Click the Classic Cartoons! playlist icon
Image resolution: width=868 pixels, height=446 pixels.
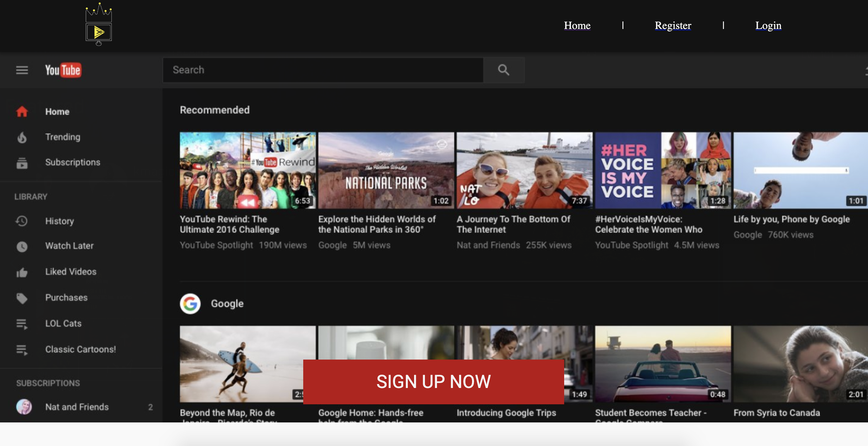22,350
